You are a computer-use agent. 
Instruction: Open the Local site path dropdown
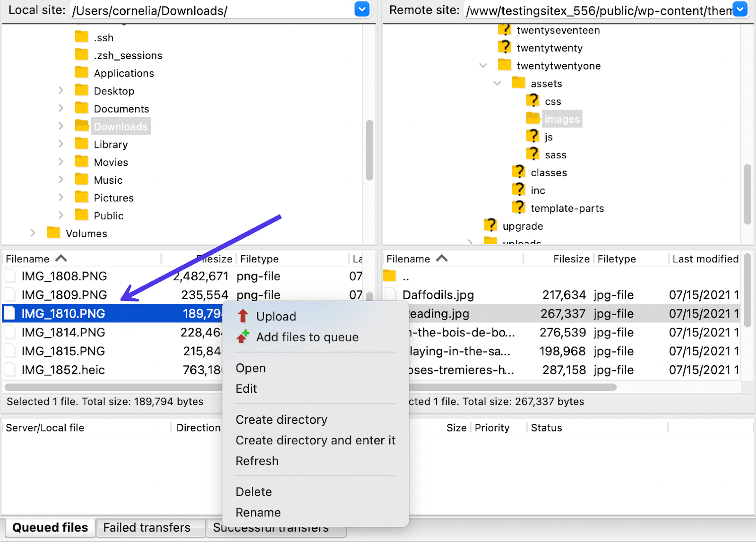(362, 9)
